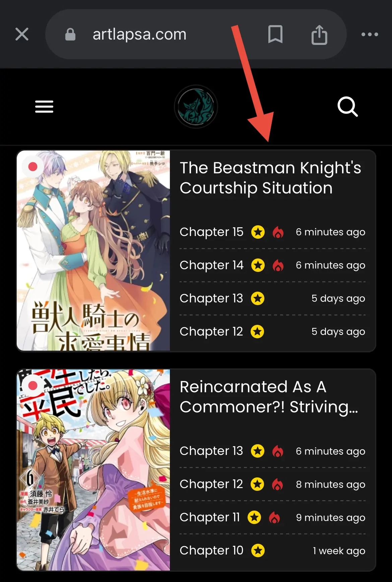Viewport: 392px width, 582px height.
Task: Tap the search magnifier icon
Action: point(348,107)
